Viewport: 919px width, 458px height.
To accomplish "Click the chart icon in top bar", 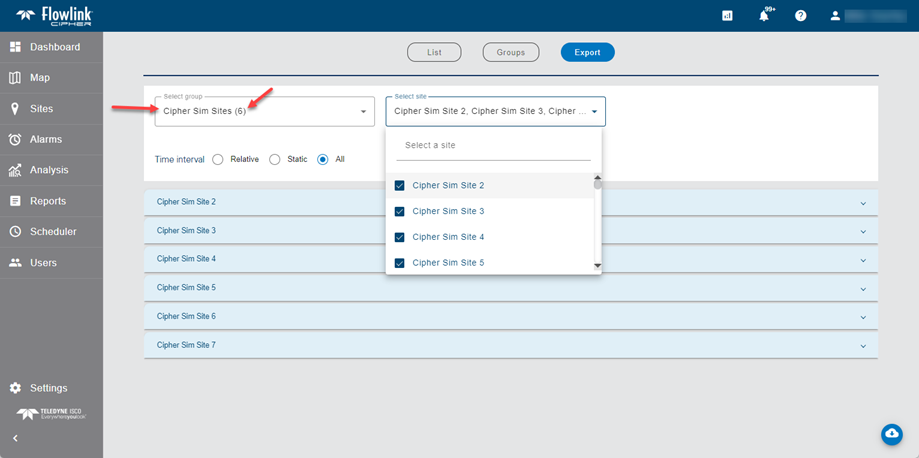I will pyautogui.click(x=728, y=16).
